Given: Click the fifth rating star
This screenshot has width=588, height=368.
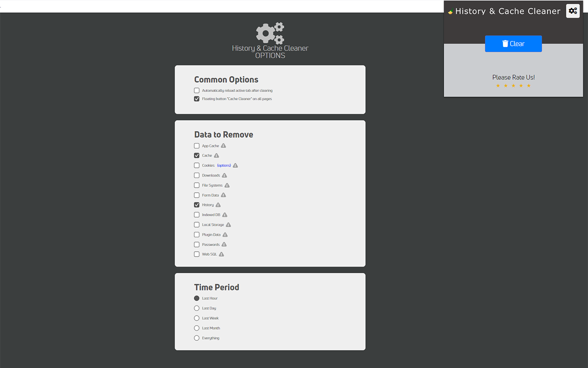Looking at the screenshot, I should click(529, 86).
